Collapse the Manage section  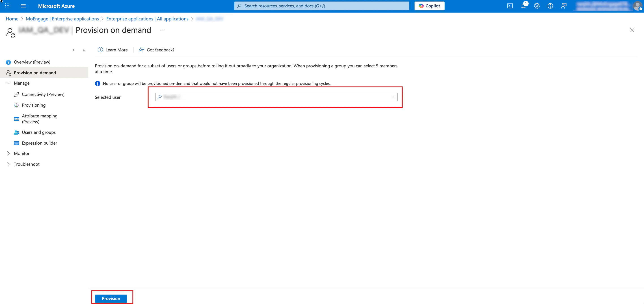point(9,83)
